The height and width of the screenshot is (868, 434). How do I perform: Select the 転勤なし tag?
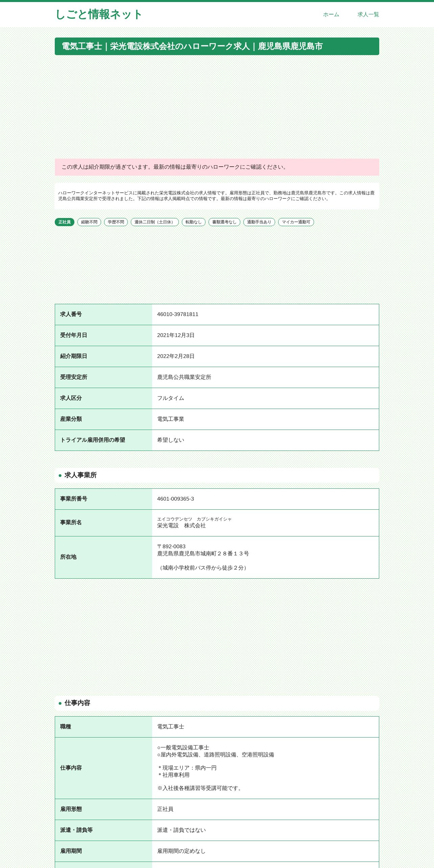point(194,222)
